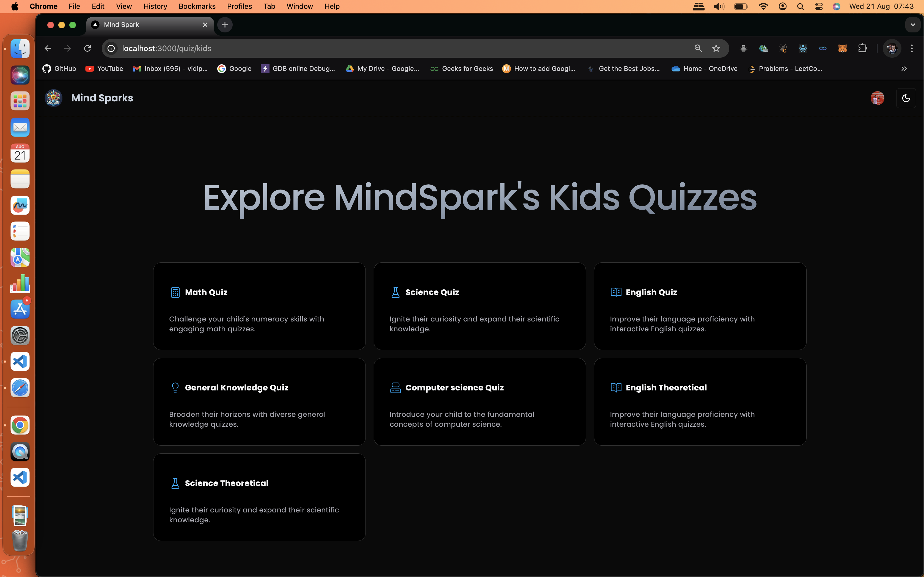The width and height of the screenshot is (924, 577).
Task: Open Chrome three-dot menu
Action: coord(912,48)
